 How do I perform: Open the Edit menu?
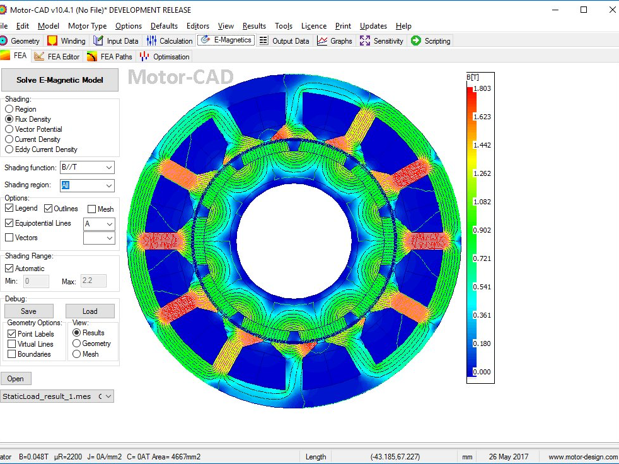click(x=23, y=26)
